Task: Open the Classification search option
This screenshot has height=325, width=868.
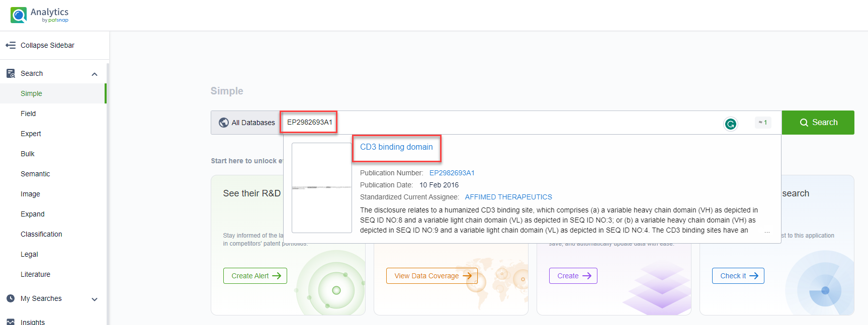Action: click(x=41, y=234)
